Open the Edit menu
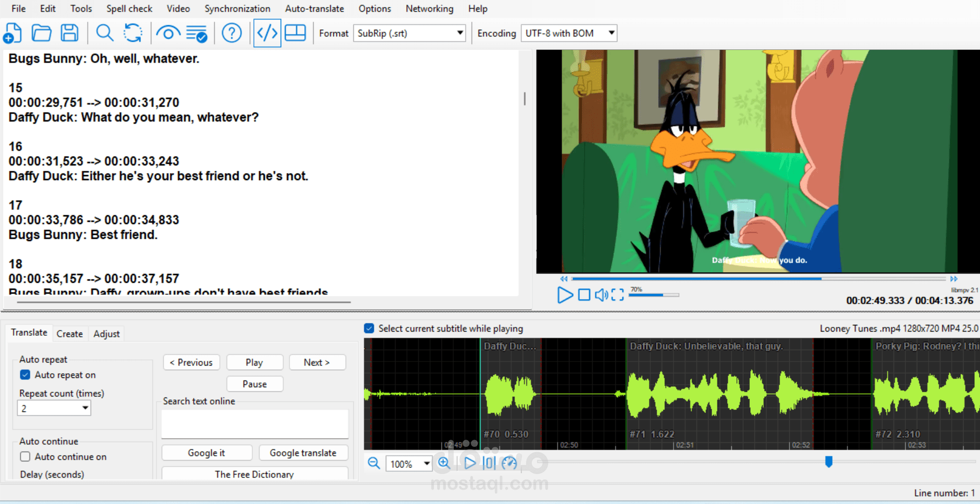 (48, 9)
